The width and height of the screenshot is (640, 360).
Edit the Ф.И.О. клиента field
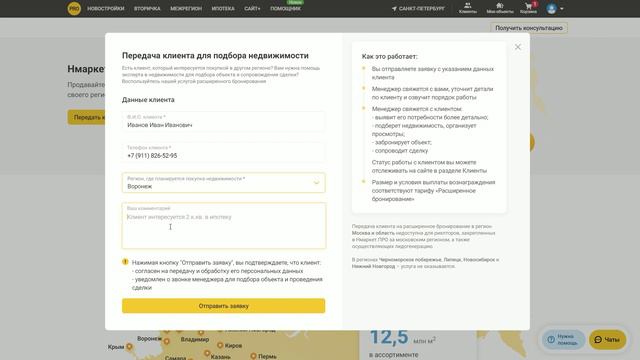tap(223, 121)
